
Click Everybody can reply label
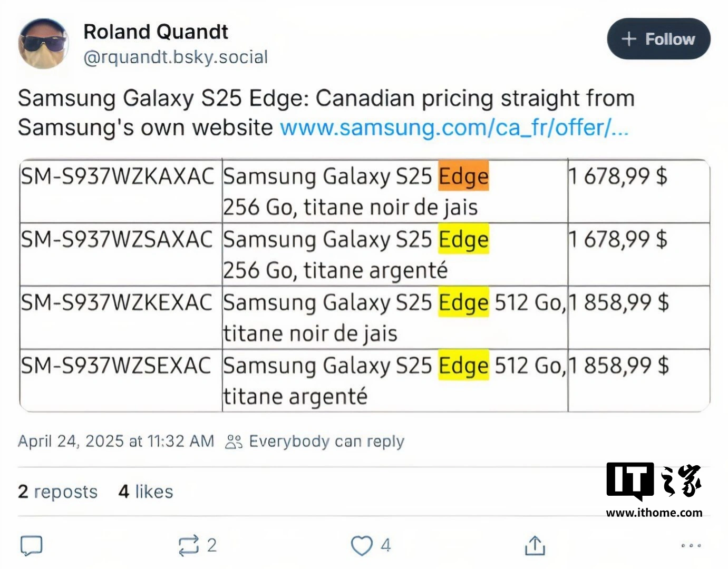[x=326, y=441]
